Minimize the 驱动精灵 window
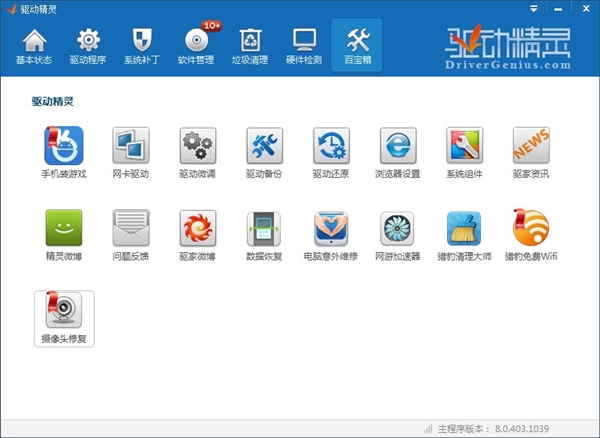This screenshot has height=438, width=600. click(x=558, y=9)
